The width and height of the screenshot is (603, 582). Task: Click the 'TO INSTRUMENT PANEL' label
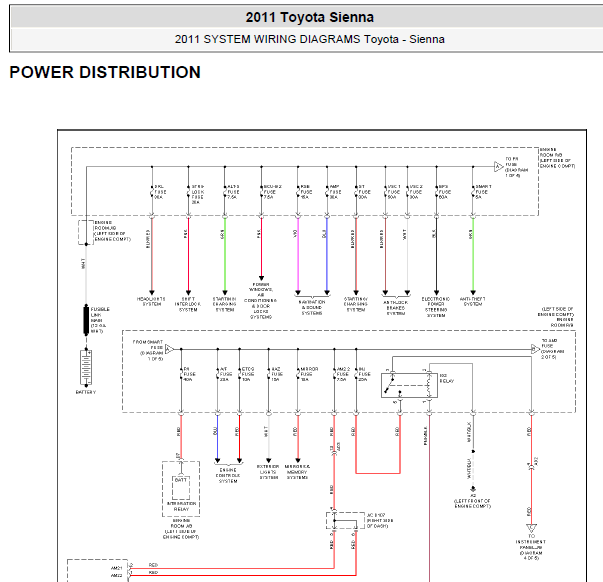tap(531, 547)
